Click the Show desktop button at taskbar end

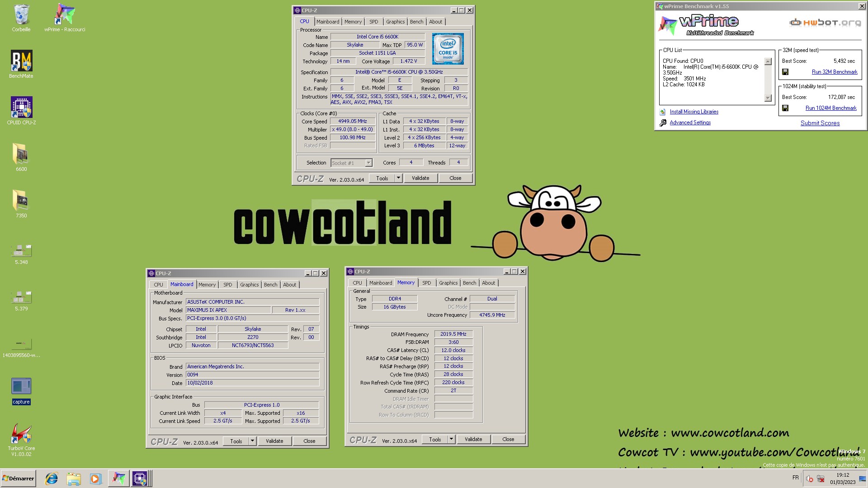(x=863, y=479)
